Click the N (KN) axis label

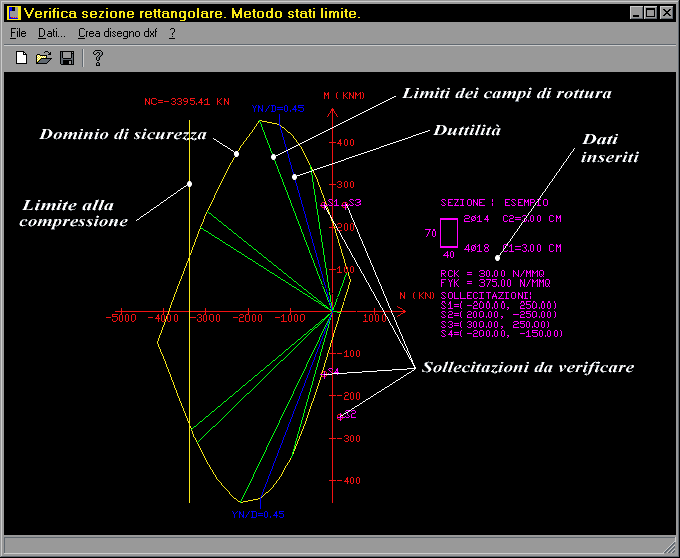pos(417,295)
